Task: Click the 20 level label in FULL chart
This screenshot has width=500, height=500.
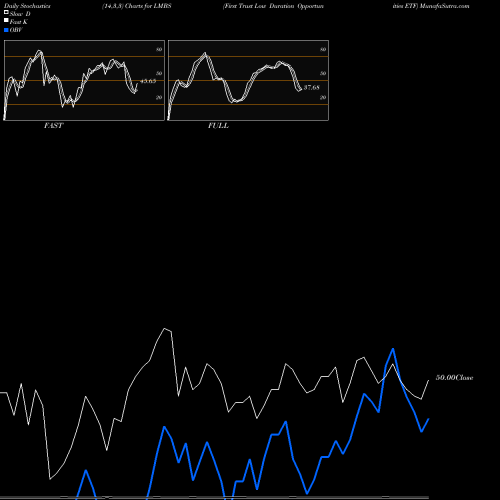Action: (x=323, y=97)
